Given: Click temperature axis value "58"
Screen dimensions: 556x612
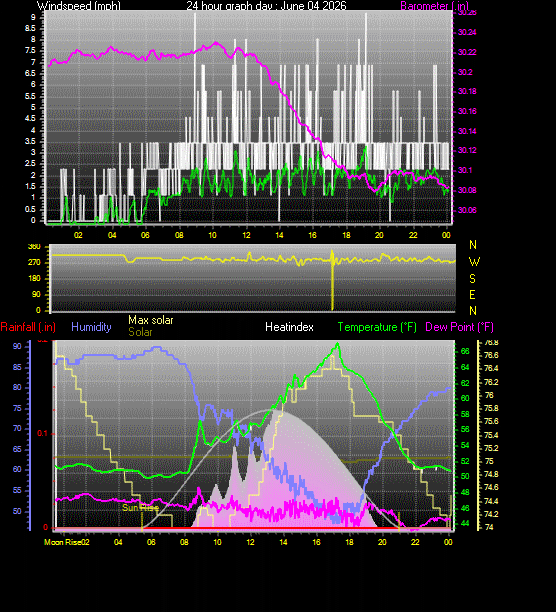Looking at the screenshot, I should 465,414.
